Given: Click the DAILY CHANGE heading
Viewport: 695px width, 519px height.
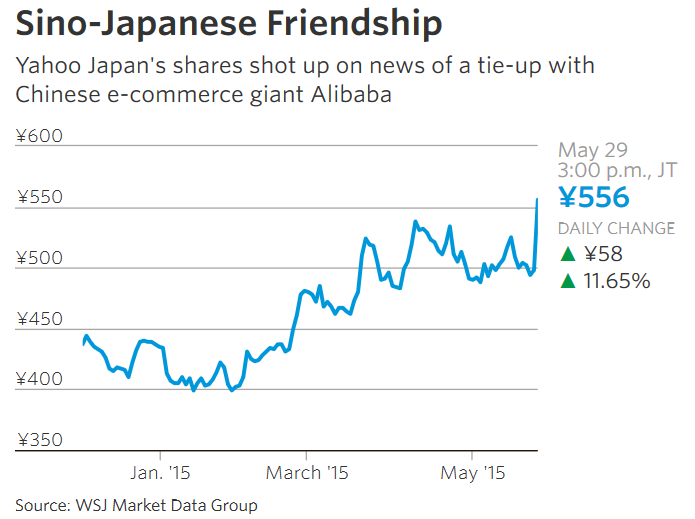Looking at the screenshot, I should pyautogui.click(x=616, y=228).
